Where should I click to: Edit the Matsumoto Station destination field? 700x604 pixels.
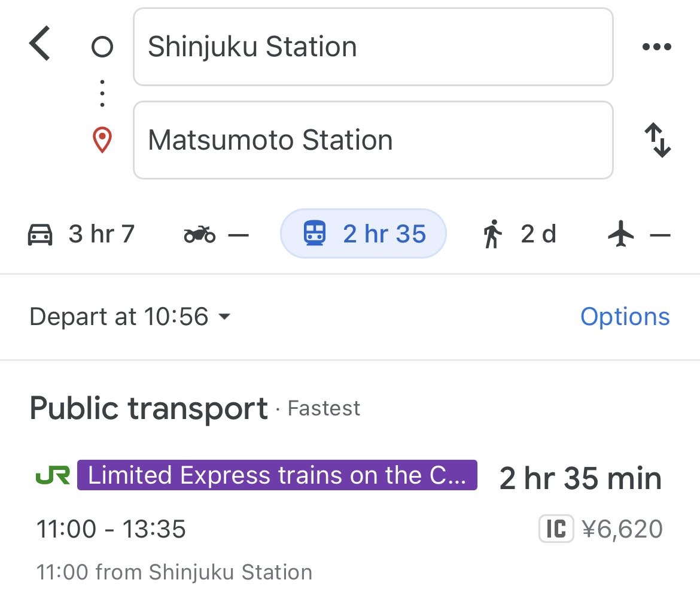click(373, 140)
